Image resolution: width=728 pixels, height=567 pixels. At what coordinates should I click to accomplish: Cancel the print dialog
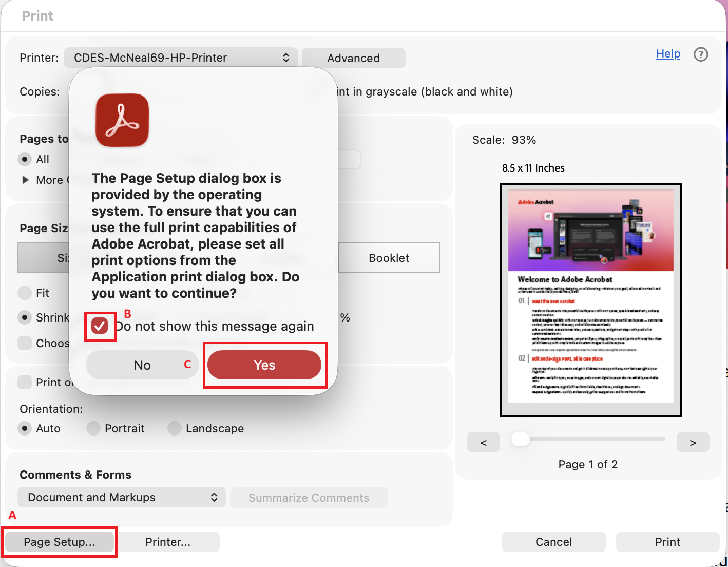point(553,542)
